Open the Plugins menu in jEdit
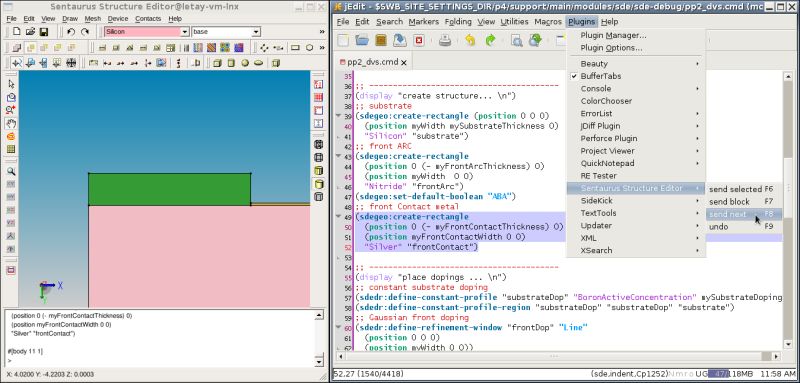The image size is (800, 383). tap(581, 21)
